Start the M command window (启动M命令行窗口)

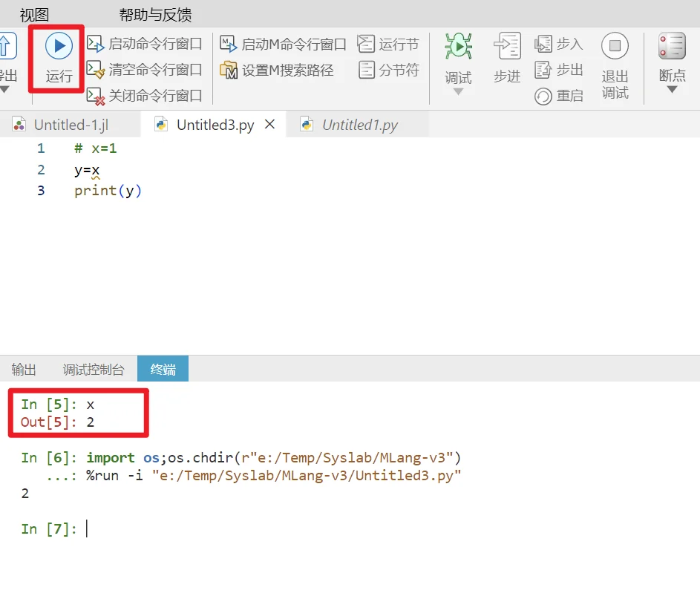point(283,45)
